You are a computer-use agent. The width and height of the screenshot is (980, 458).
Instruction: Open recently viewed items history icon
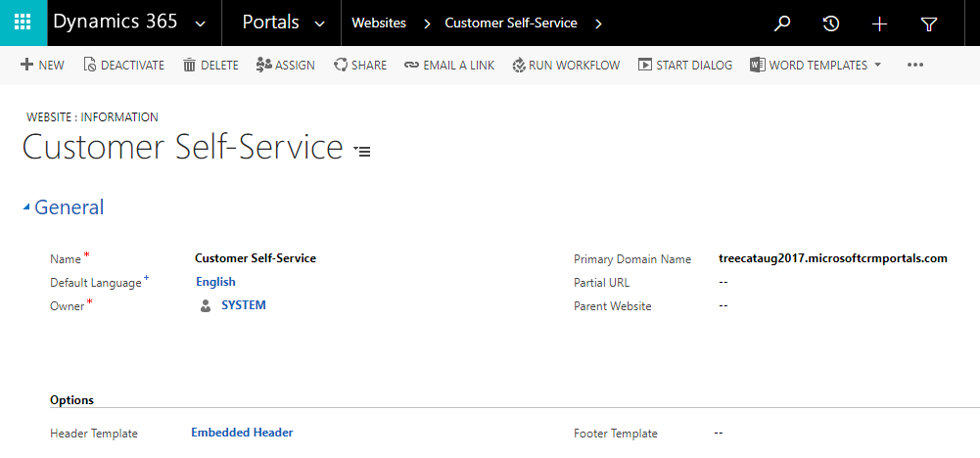[x=830, y=23]
